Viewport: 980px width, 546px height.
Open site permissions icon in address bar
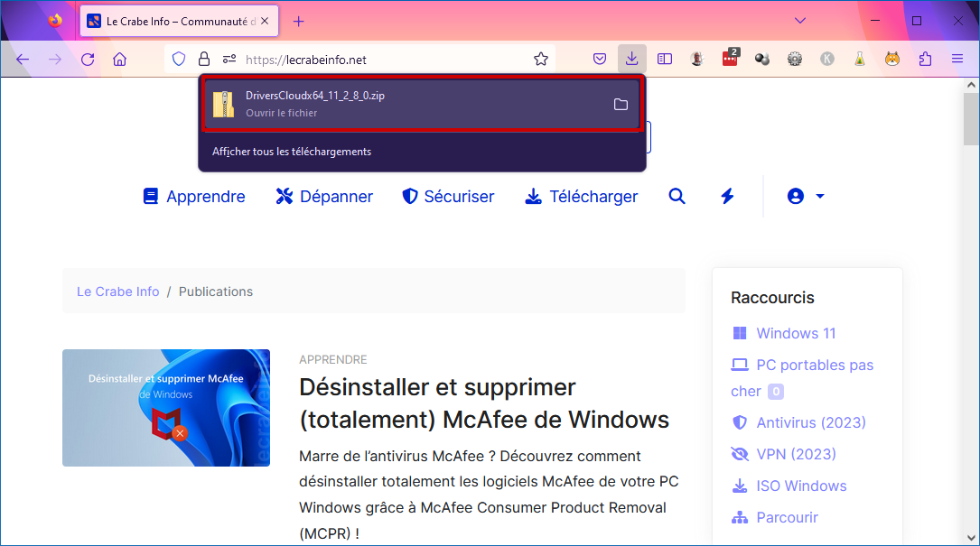coord(229,60)
